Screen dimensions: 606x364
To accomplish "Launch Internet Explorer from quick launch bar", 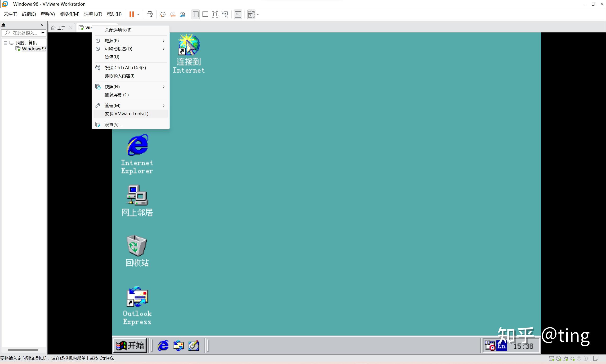I will [163, 346].
